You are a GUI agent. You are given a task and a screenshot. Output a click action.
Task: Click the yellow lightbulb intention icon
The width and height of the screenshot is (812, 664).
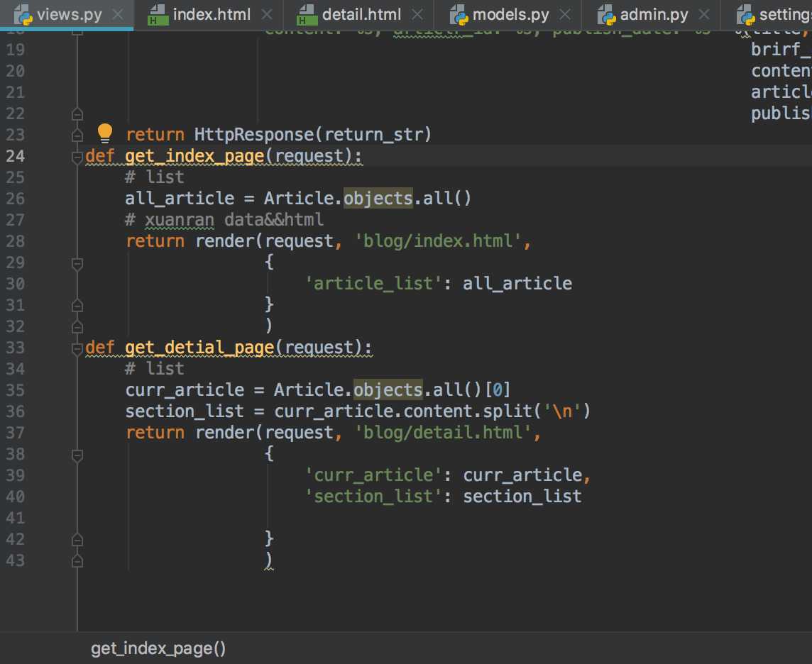coord(104,133)
